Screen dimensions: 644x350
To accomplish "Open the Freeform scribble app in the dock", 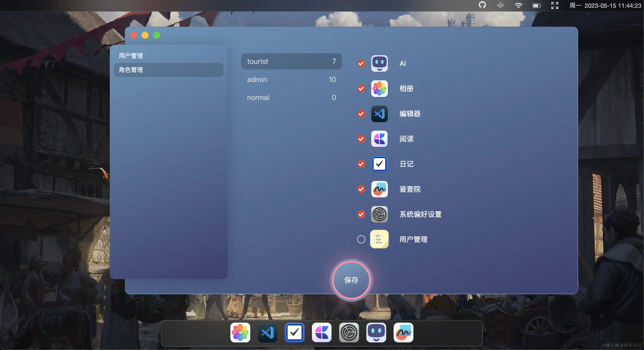I will point(403,332).
